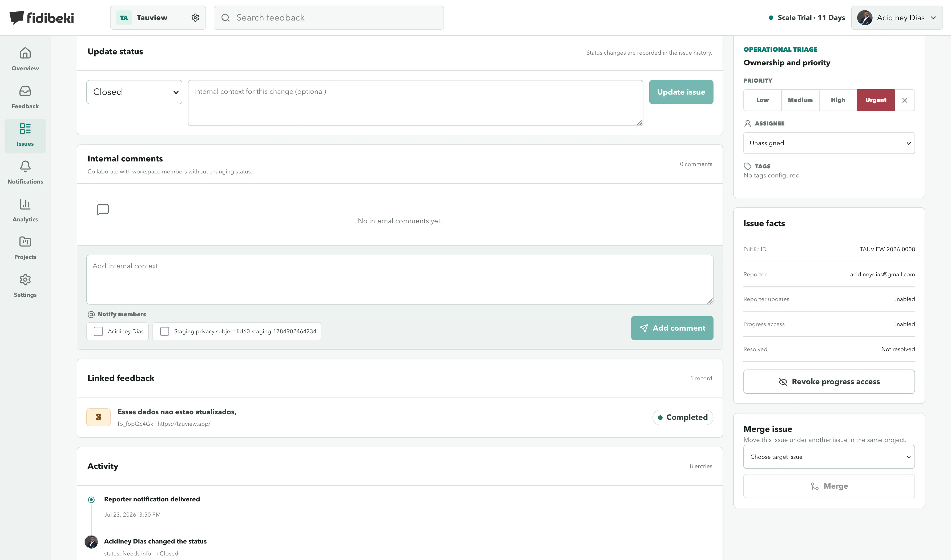The width and height of the screenshot is (951, 560).
Task: Open the Feedback inbox in sidebar
Action: (25, 97)
